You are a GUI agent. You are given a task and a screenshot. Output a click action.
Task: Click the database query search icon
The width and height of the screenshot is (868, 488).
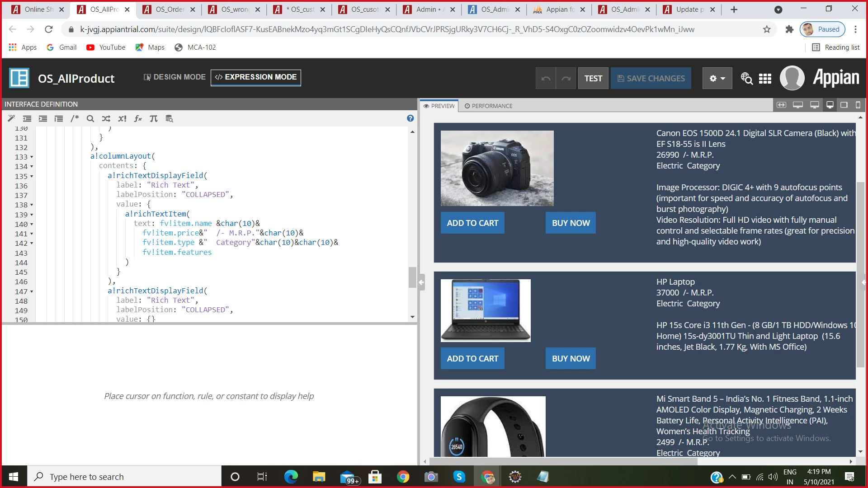pyautogui.click(x=170, y=118)
